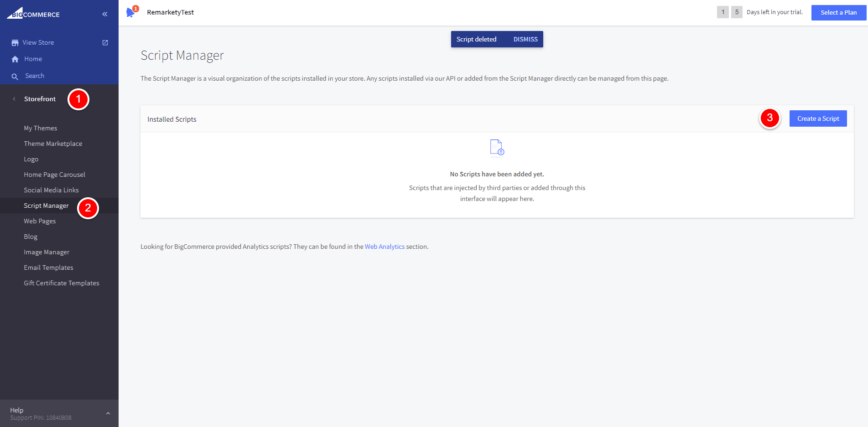Image resolution: width=868 pixels, height=427 pixels.
Task: Open Search in sidebar
Action: click(35, 76)
